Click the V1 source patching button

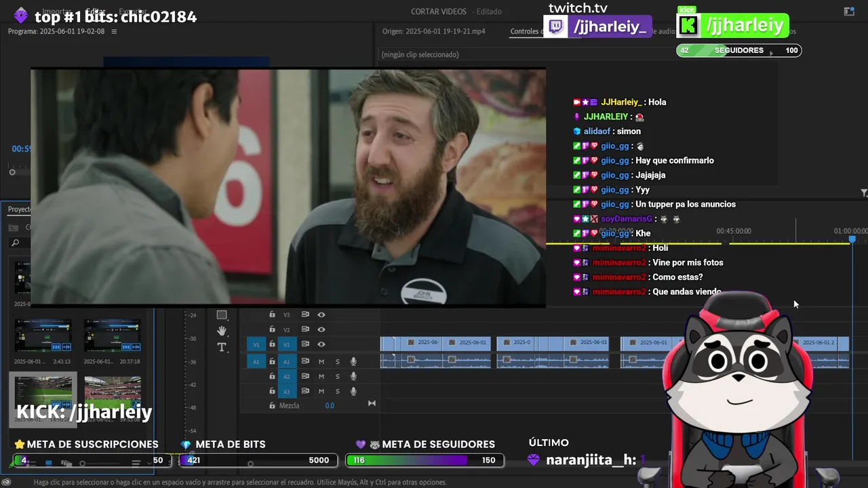[x=256, y=344]
